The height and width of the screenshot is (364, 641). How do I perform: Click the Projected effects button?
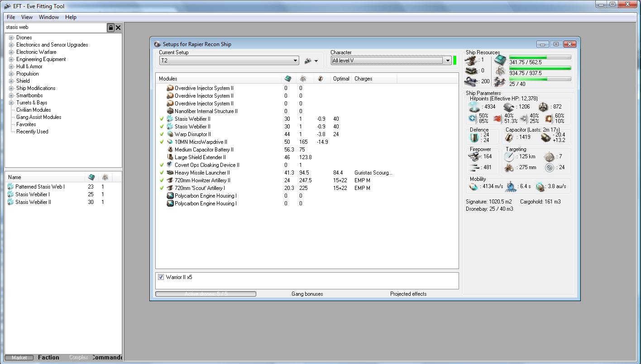coord(408,294)
